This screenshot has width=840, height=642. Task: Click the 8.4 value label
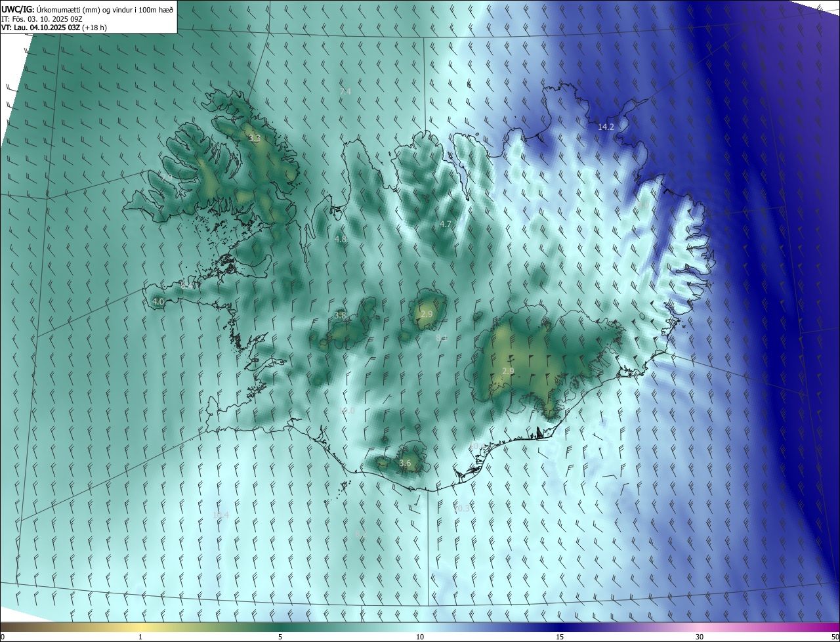click(186, 285)
